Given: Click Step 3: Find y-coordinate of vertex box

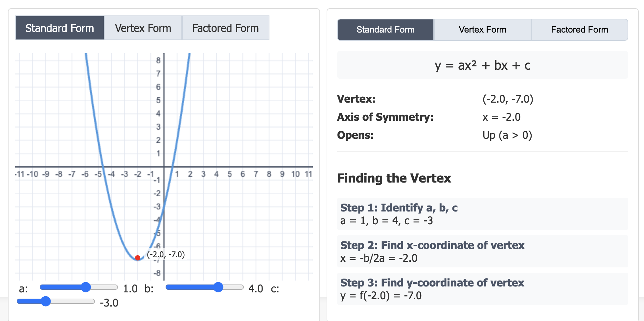Looking at the screenshot, I should 482,289.
